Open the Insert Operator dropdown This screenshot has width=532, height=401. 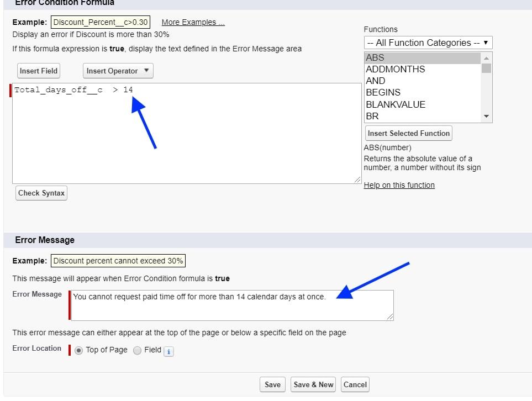click(x=118, y=71)
